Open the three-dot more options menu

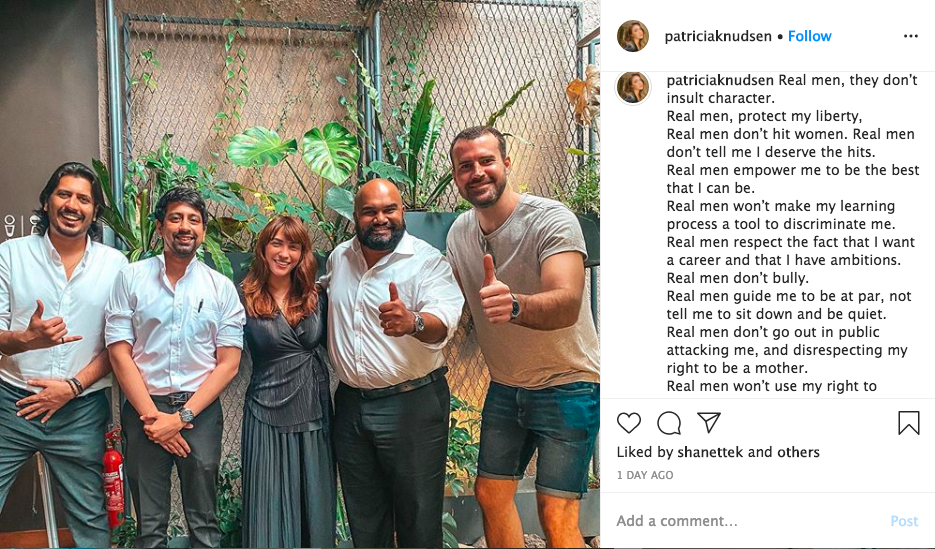coord(910,36)
